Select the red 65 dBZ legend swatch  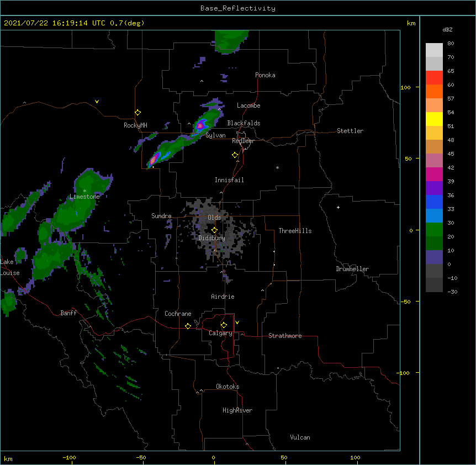coord(434,77)
